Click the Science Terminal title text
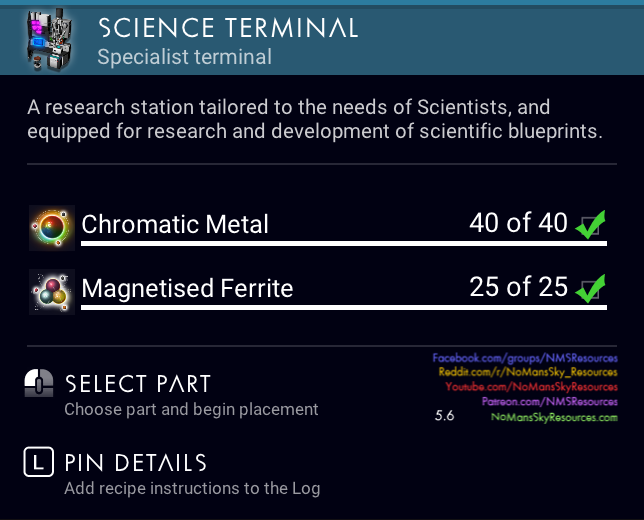This screenshot has height=520, width=644. (228, 28)
